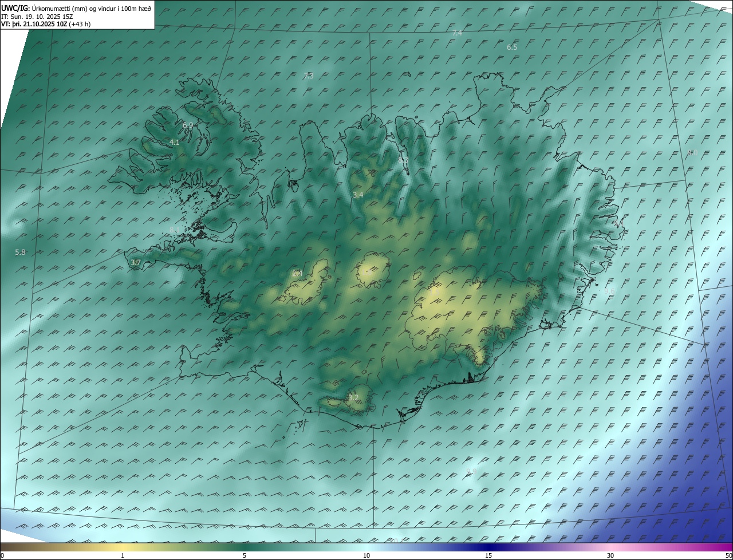Click the 30 tick on the color scale
The image size is (733, 560).
tap(610, 555)
